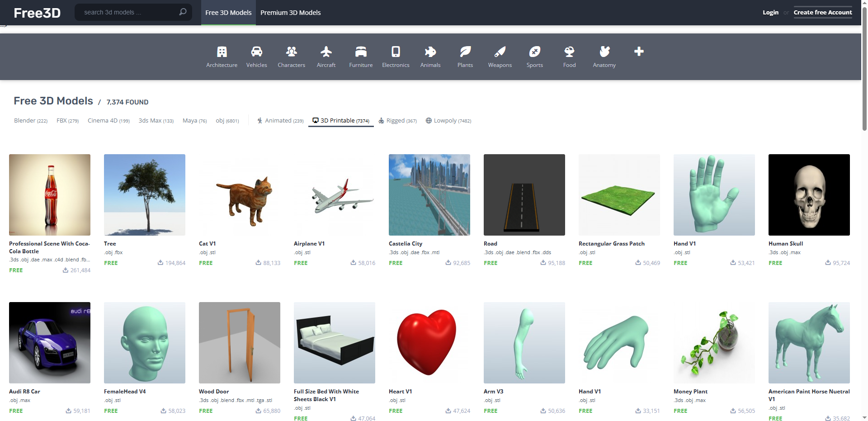Toggle the Animated filter
Viewport: 868px width, 421px height.
point(280,121)
